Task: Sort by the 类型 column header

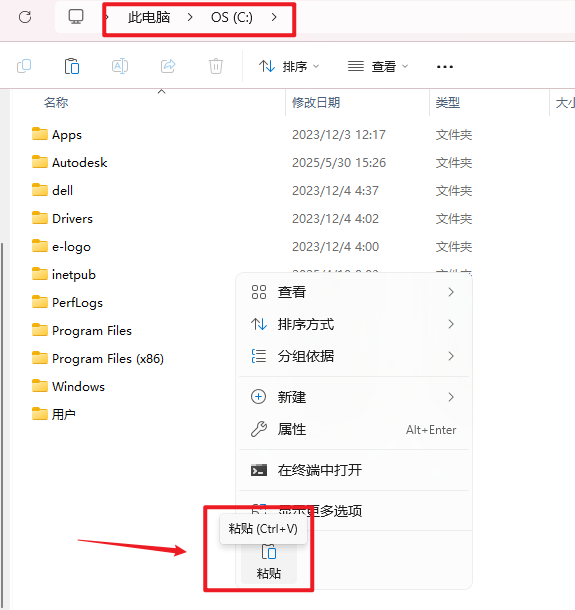Action: click(448, 103)
